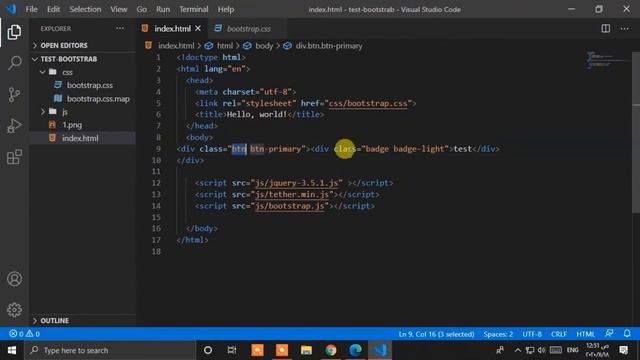The image size is (640, 360).
Task: Click div.btn.btn-primary breadcrumb segment
Action: [329, 46]
